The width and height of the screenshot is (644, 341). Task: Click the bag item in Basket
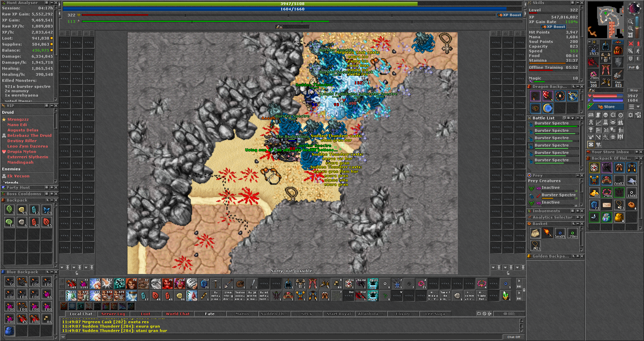coord(535,233)
